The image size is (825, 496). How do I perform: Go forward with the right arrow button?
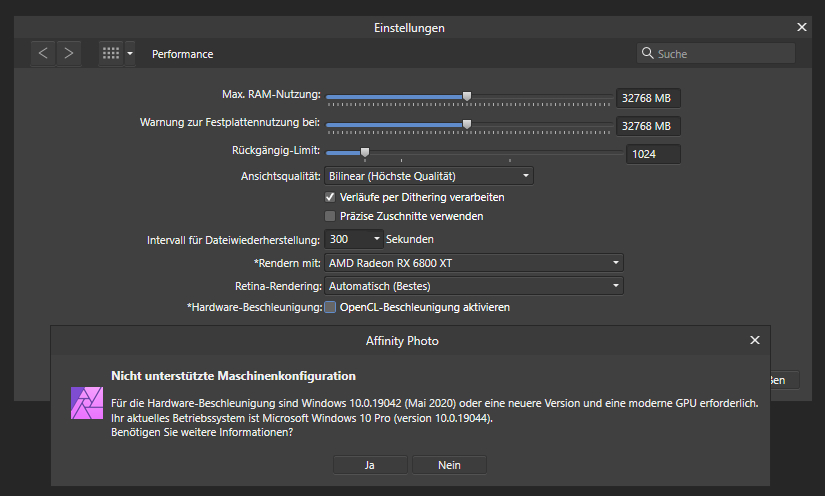(x=69, y=53)
